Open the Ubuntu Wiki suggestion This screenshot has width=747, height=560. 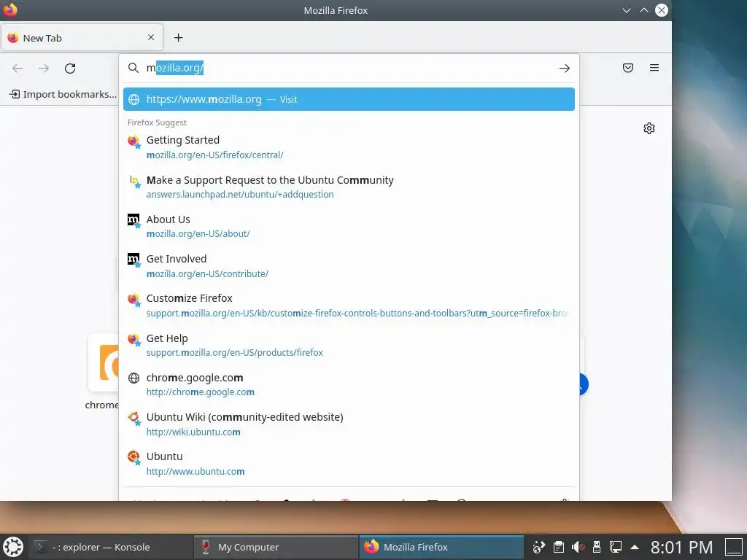click(349, 424)
